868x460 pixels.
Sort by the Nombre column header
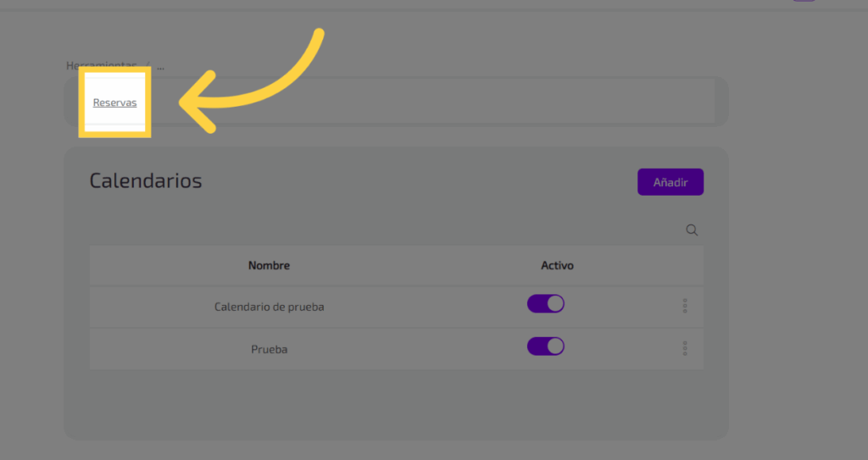(x=269, y=265)
